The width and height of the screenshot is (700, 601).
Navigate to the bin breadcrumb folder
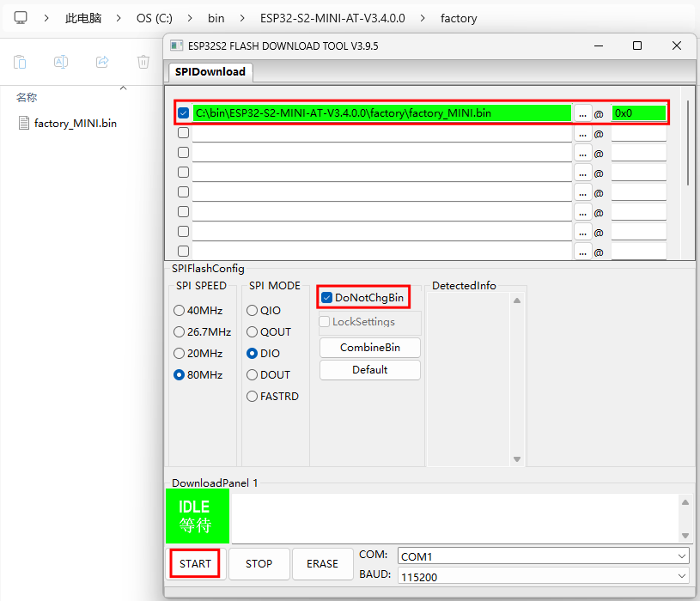coord(216,18)
